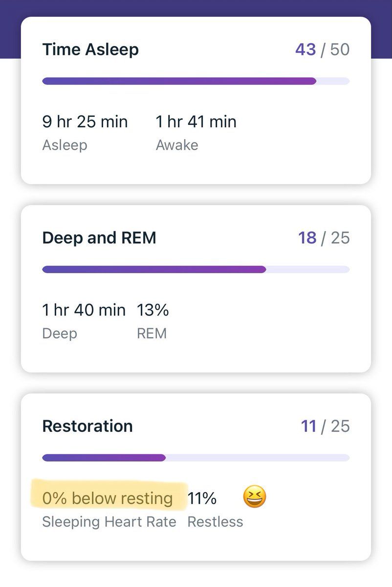Tap the Restless label
Screen dimensions: 392x587
(215, 521)
